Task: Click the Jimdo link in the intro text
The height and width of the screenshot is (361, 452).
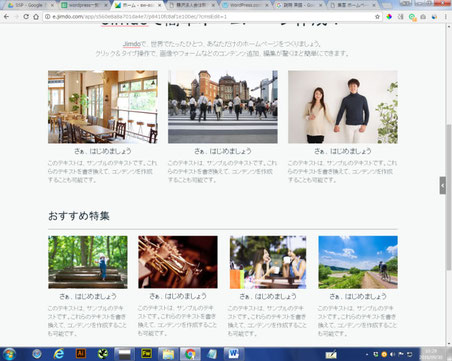Action: [x=132, y=44]
